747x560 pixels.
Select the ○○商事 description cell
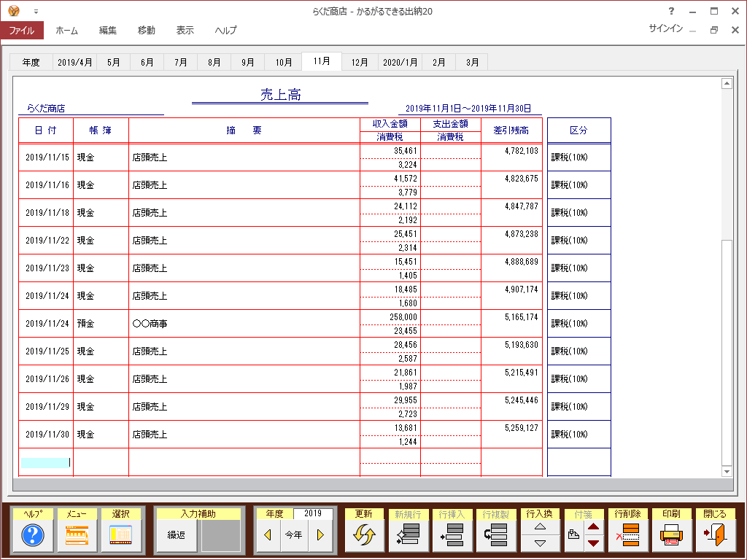point(244,323)
